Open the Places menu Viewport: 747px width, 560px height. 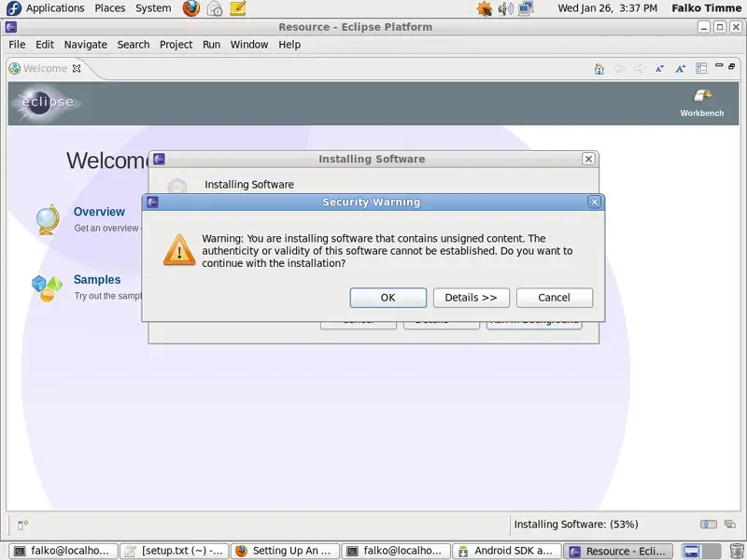109,8
